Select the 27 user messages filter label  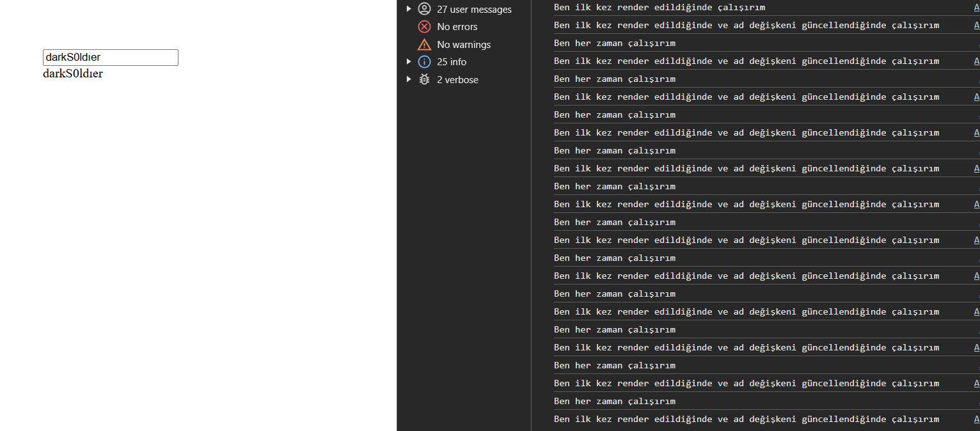(x=475, y=10)
